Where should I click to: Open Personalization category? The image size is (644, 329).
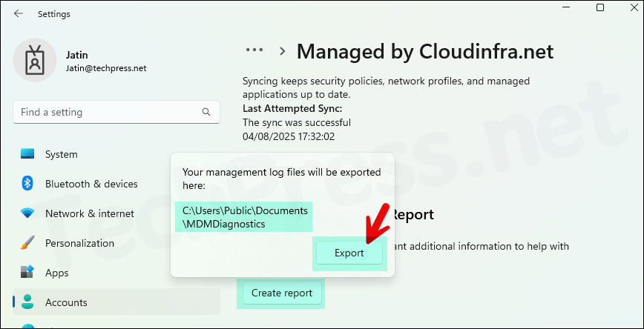(x=116, y=243)
